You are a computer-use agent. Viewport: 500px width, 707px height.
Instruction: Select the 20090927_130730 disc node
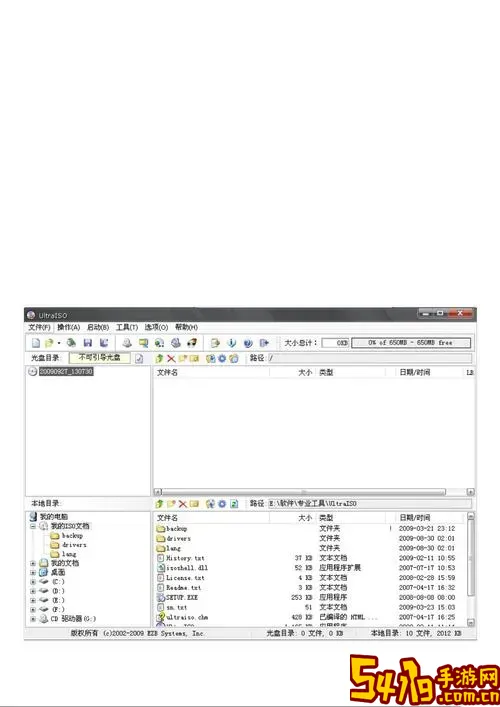coord(66,372)
